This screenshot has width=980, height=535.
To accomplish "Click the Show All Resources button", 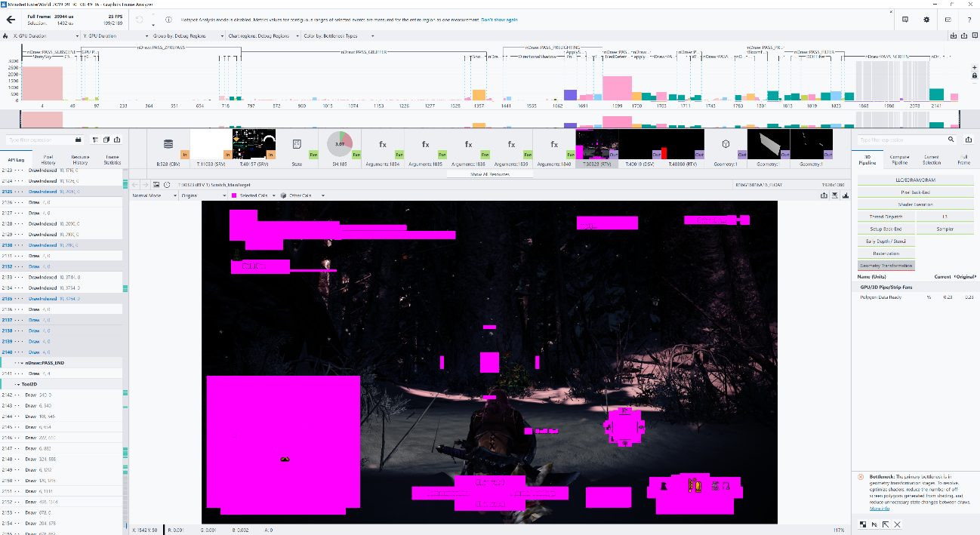I will click(490, 174).
